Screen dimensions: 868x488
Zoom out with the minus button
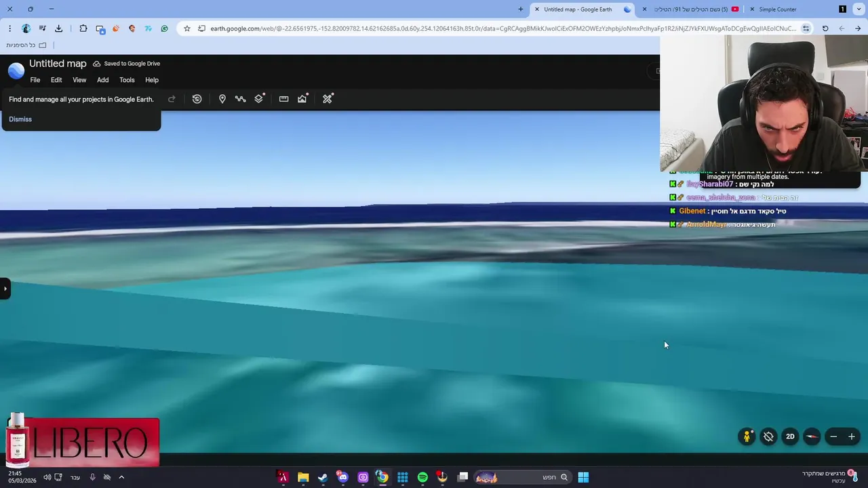(833, 436)
